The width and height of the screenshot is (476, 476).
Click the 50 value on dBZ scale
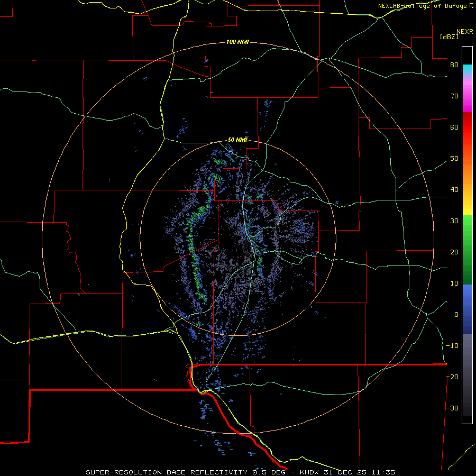pyautogui.click(x=454, y=159)
